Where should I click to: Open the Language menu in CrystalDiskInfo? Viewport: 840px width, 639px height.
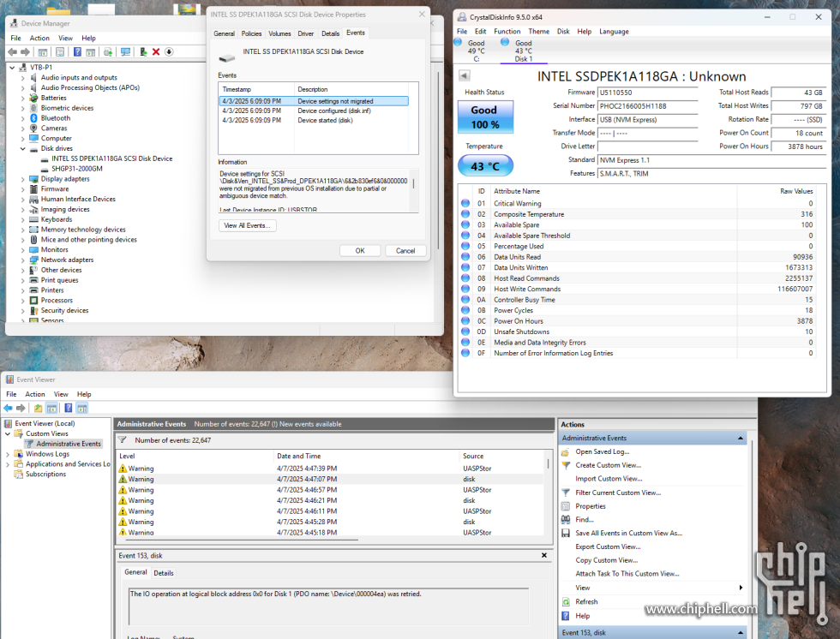[x=614, y=32]
